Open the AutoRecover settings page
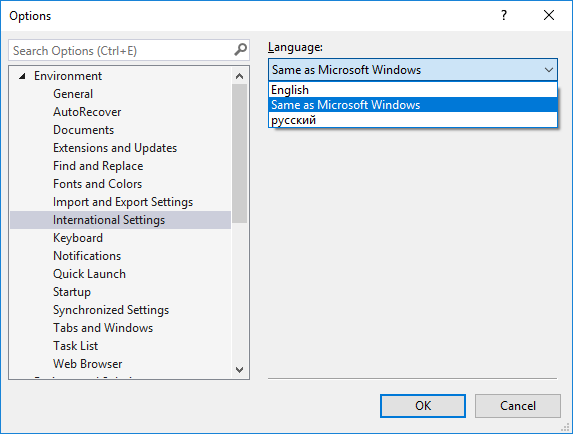573x434 pixels. [87, 112]
